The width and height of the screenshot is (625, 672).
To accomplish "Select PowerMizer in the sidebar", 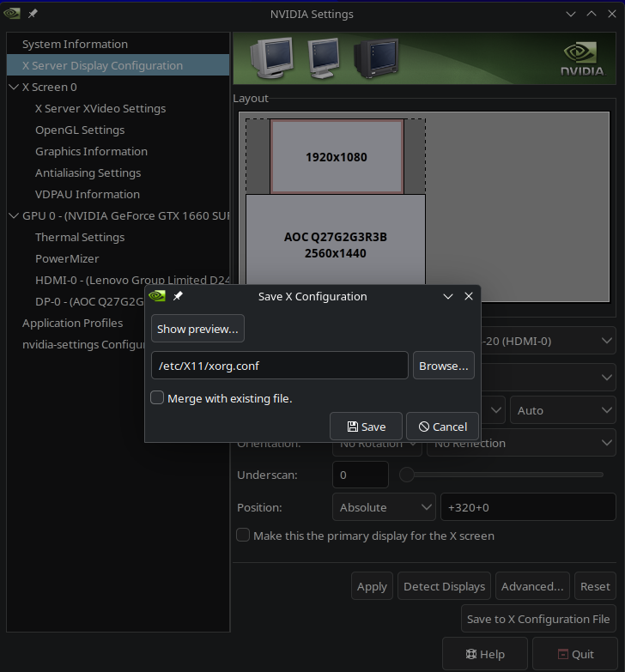I will (x=67, y=258).
